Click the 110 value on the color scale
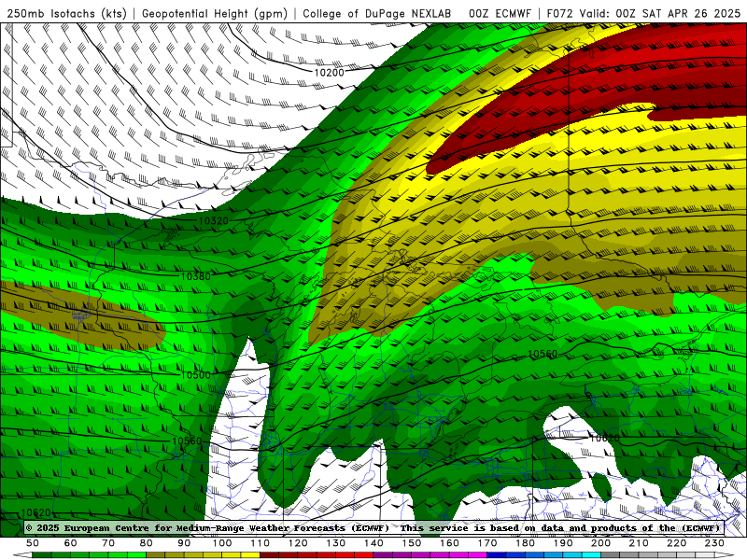 260,543
